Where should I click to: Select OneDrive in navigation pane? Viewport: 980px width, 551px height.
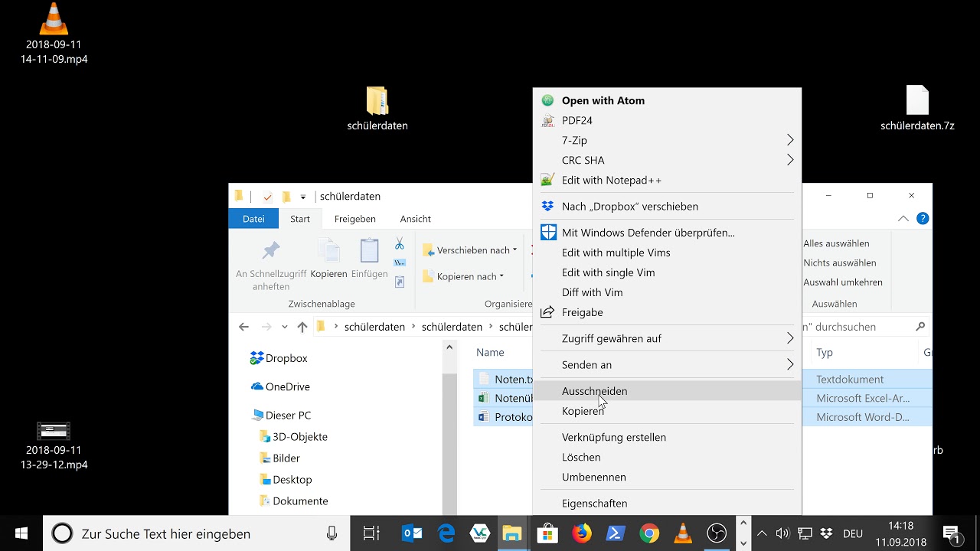[280, 386]
